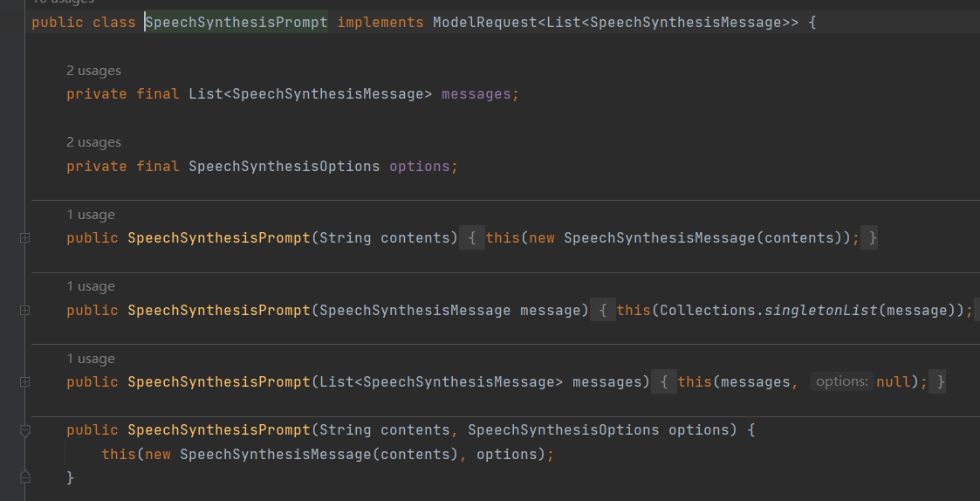This screenshot has width=980, height=501.
Task: Click closing brace ending the last constructor
Action: point(71,477)
